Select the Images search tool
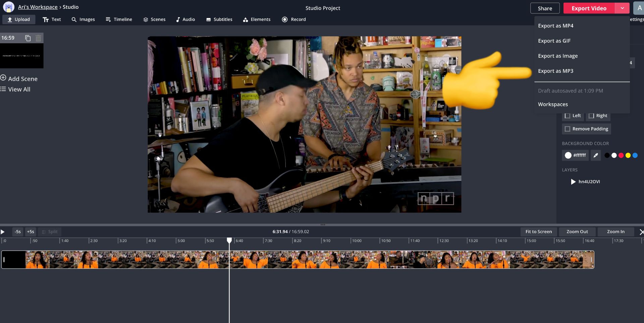644x323 pixels. (83, 19)
